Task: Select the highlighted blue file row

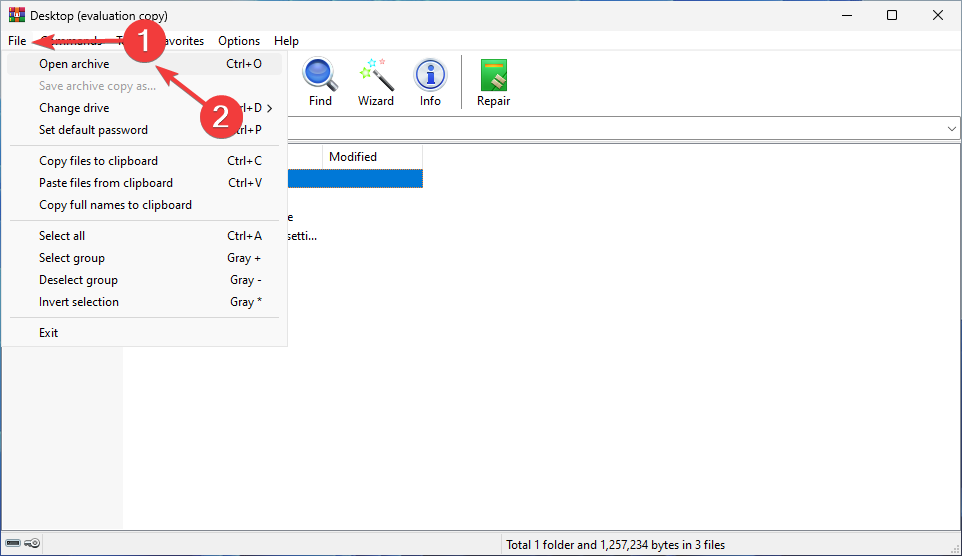Action: [355, 179]
